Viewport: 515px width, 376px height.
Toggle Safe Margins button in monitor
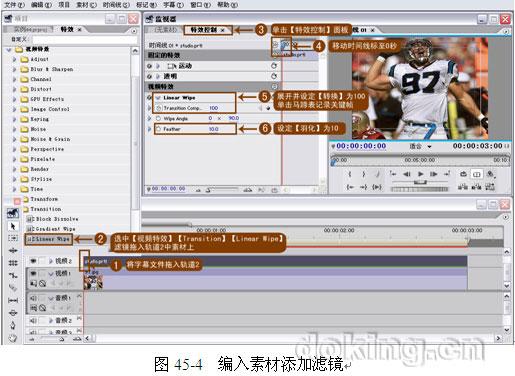[x=477, y=174]
